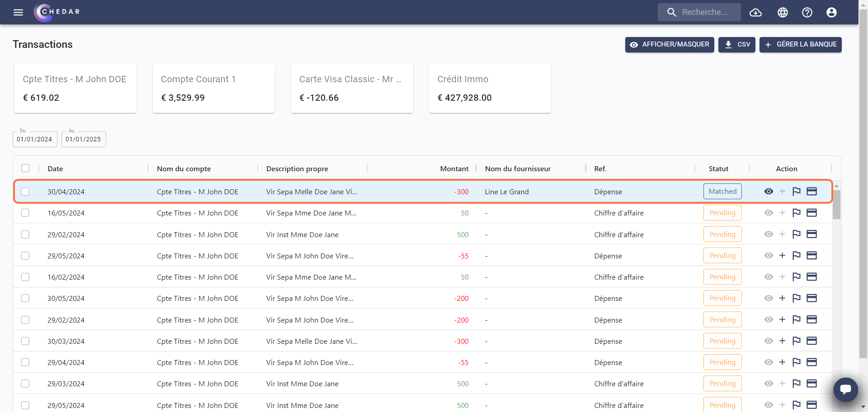Click card icon on 29/04/2024 row
The image size is (868, 412).
pos(812,362)
